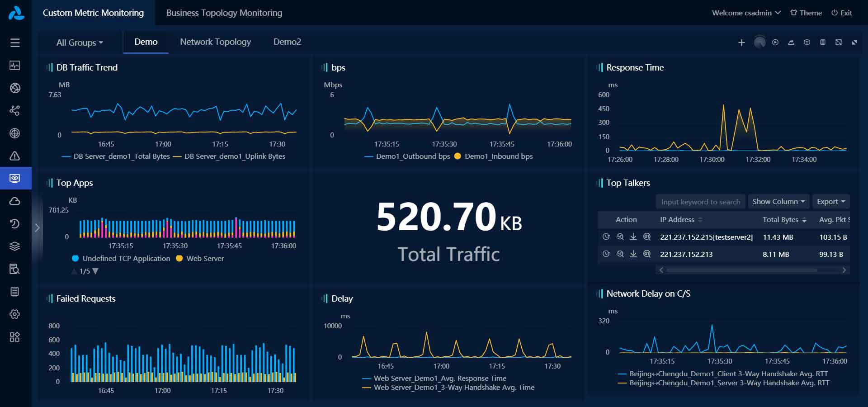
Task: Click the export/share icon next to playback
Action: (791, 42)
